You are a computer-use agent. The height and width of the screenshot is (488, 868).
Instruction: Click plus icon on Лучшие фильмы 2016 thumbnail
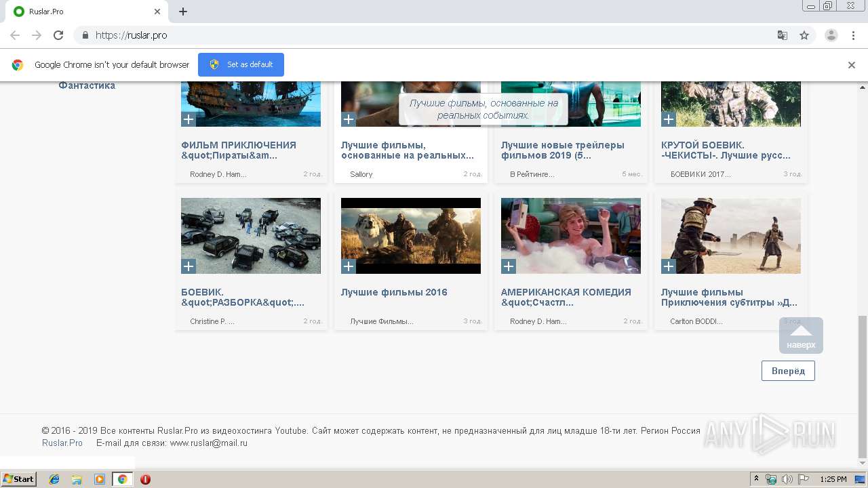[x=348, y=266]
